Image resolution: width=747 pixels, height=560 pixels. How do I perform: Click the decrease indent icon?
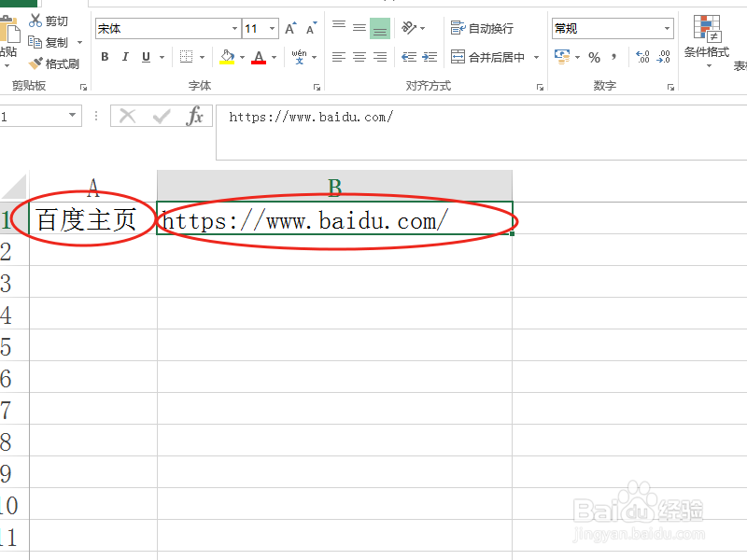pos(409,57)
